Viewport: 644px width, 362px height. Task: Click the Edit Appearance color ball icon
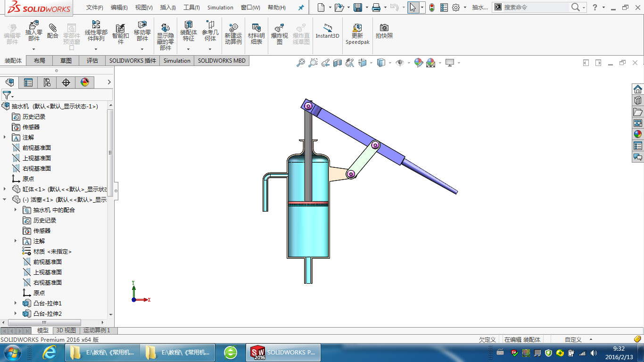(418, 63)
